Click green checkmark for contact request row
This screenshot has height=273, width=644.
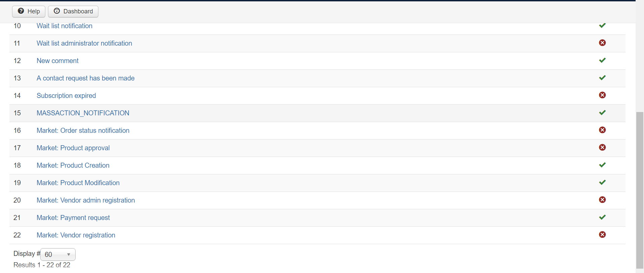(x=602, y=78)
